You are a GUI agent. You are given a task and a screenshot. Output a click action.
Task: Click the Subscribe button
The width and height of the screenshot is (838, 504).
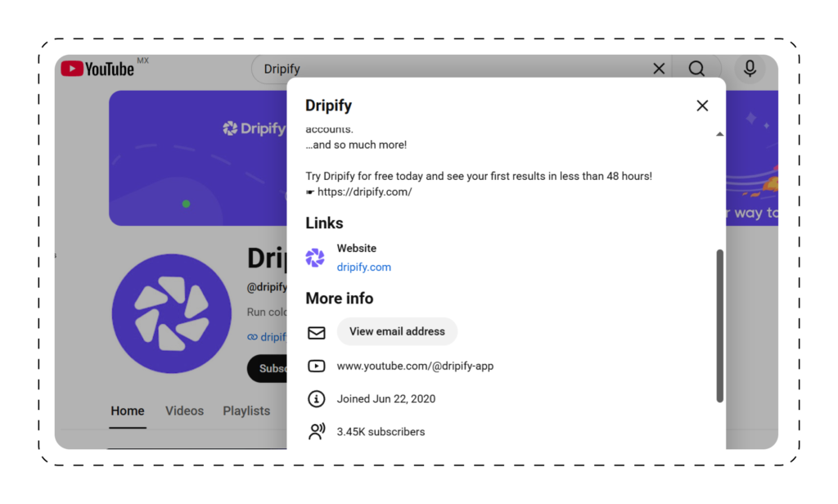coord(268,368)
